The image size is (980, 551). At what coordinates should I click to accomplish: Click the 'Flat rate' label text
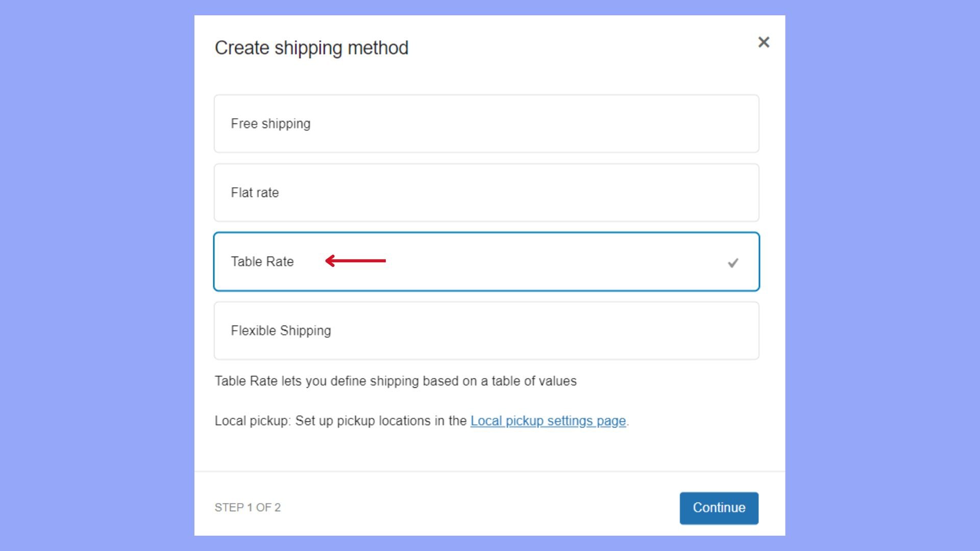255,193
